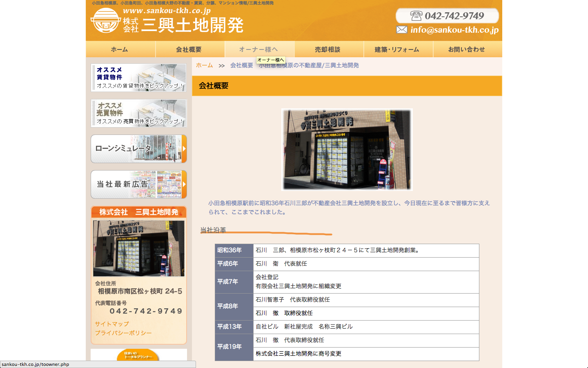The width and height of the screenshot is (588, 368).
Task: Open the オススメ売買物件 banner
Action: [x=139, y=113]
